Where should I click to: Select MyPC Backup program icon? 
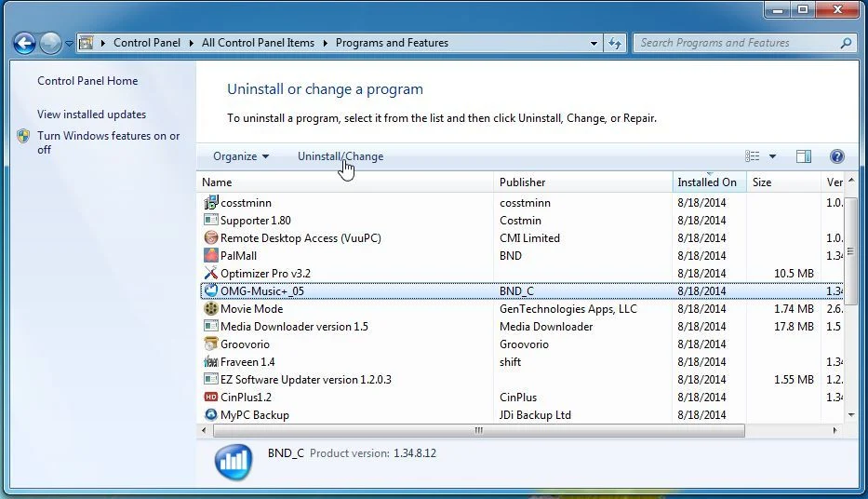pos(211,414)
